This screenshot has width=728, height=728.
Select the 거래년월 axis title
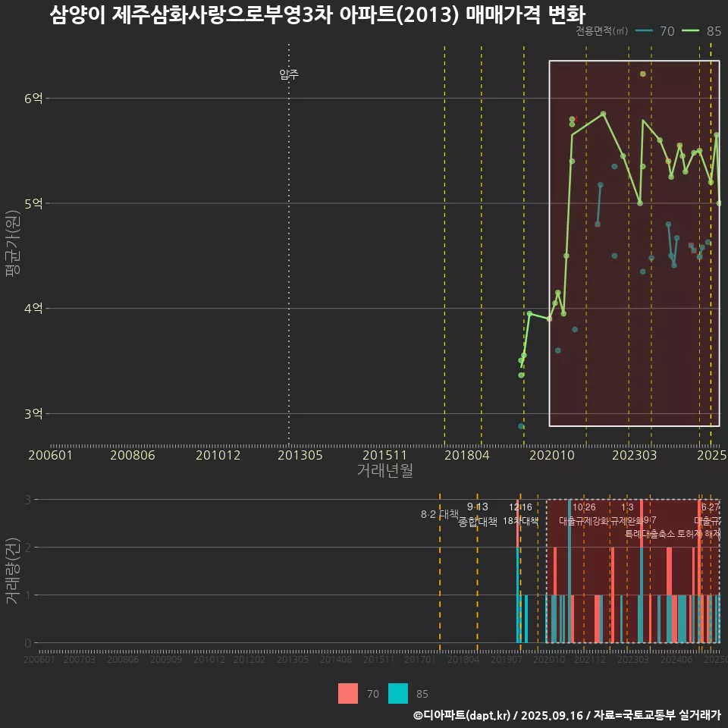click(385, 470)
